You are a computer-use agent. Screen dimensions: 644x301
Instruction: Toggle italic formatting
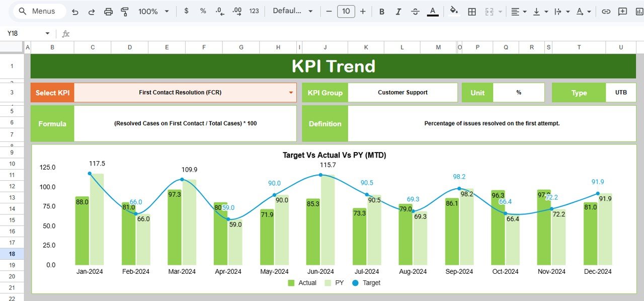(398, 11)
